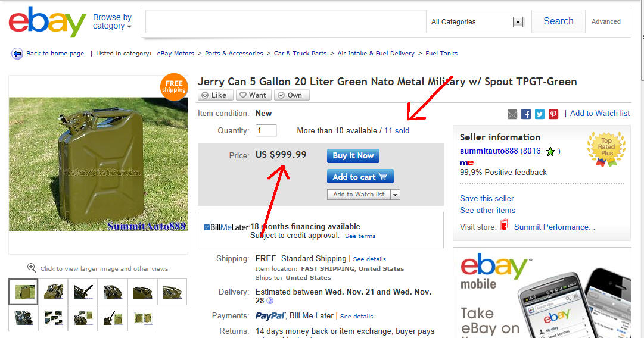Toggle the Like button

[215, 95]
